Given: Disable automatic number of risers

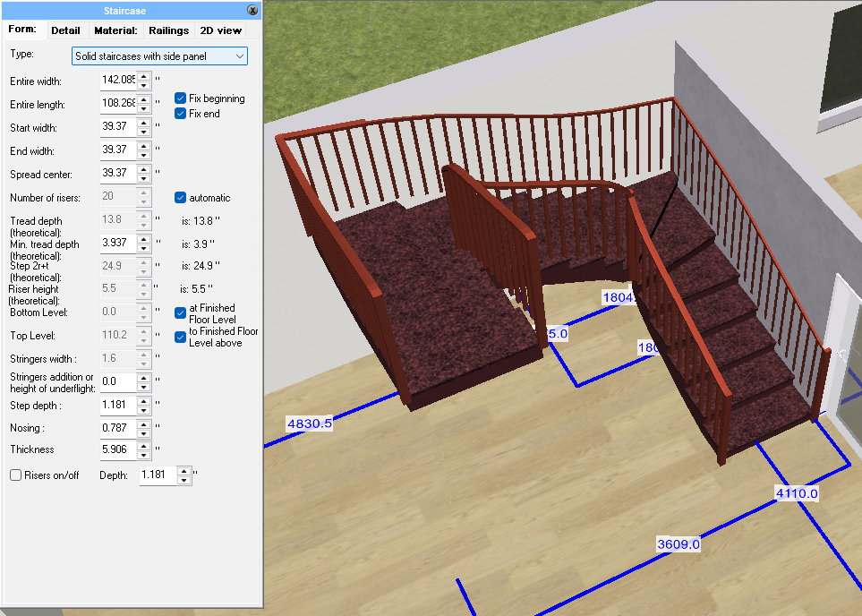Looking at the screenshot, I should (181, 198).
